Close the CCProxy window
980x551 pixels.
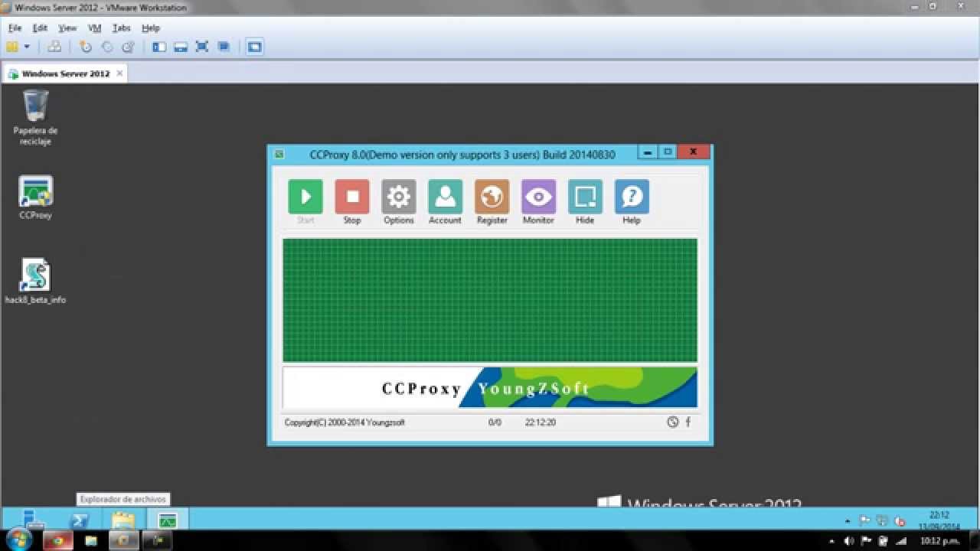click(694, 152)
